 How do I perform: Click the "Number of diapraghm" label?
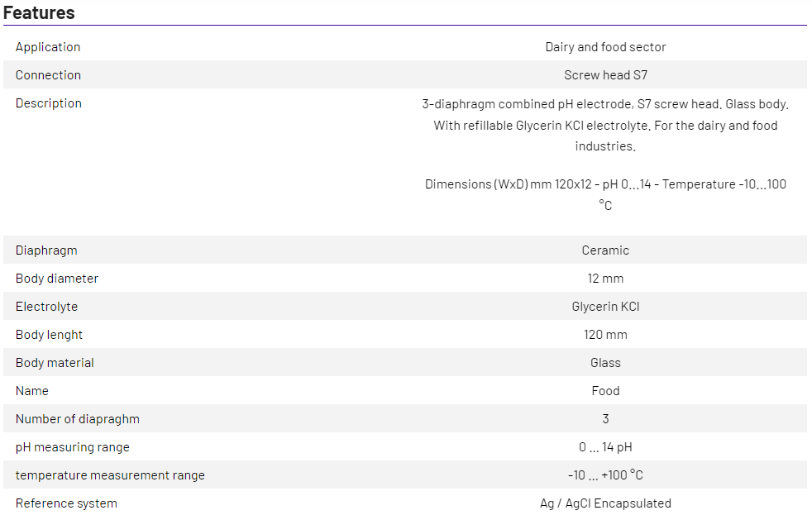coord(78,419)
